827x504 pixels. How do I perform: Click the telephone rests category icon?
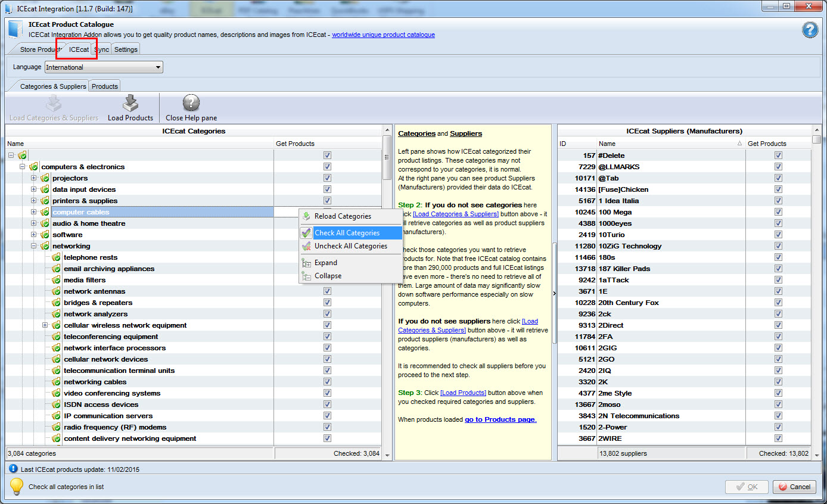click(56, 257)
